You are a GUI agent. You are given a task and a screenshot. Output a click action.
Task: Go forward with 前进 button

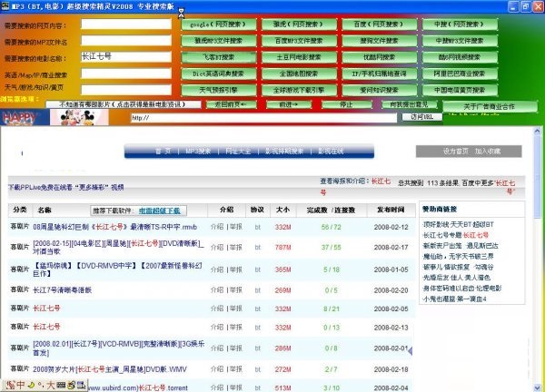pos(289,104)
